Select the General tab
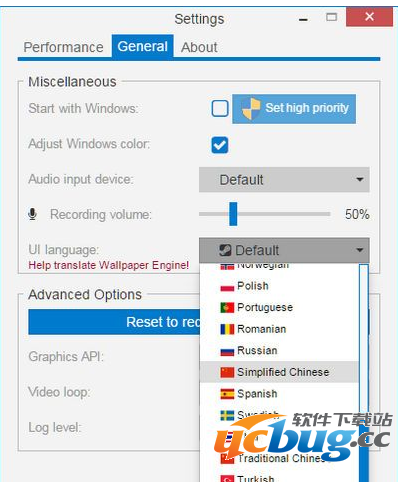Screen dimensions: 398x482 [142, 47]
